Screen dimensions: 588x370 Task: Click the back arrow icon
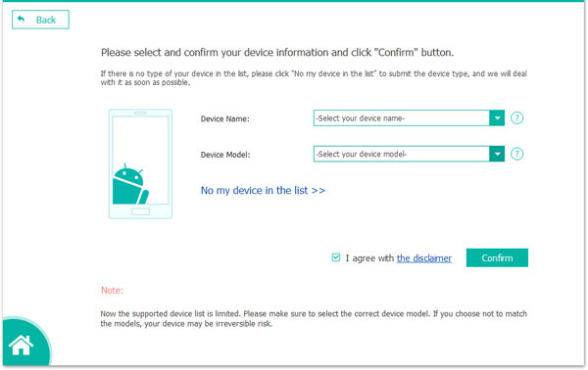pyautogui.click(x=21, y=20)
